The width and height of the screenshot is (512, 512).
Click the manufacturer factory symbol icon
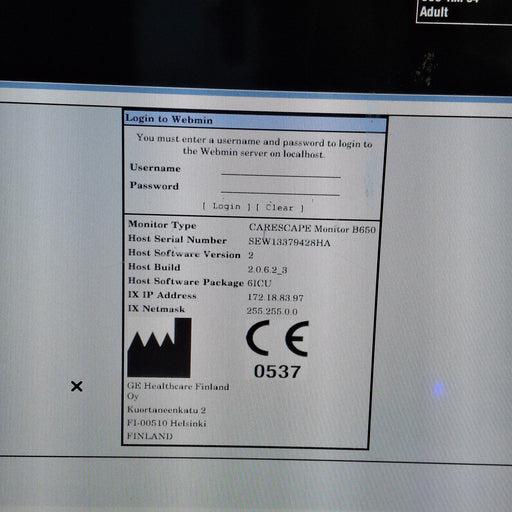coord(159,348)
